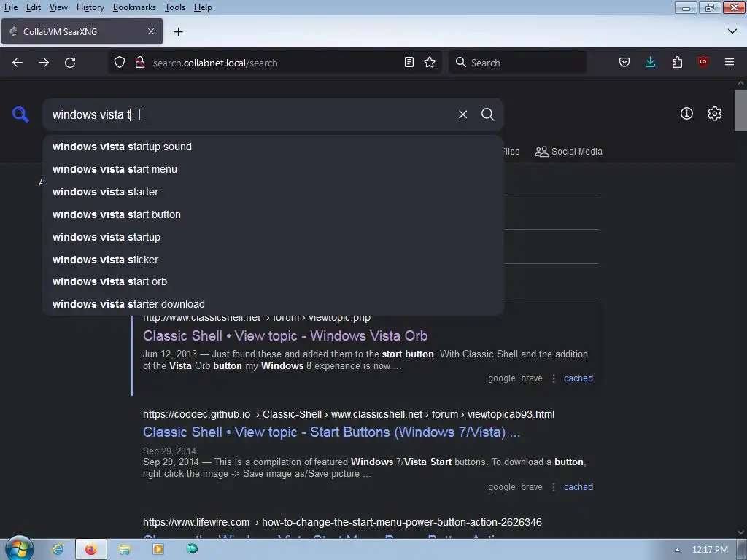Open cached link for Windows Vista Orb result
Screen dimensions: 747x560
point(578,378)
